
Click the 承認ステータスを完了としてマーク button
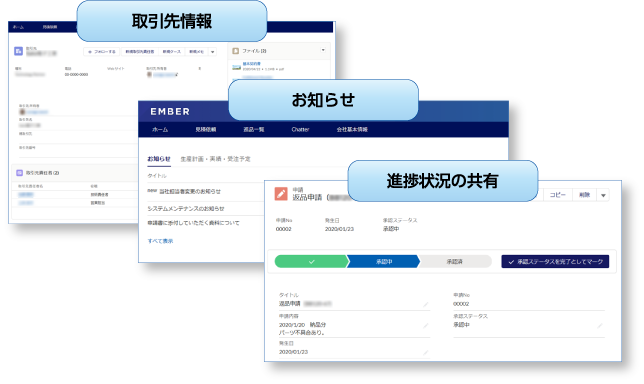click(555, 262)
